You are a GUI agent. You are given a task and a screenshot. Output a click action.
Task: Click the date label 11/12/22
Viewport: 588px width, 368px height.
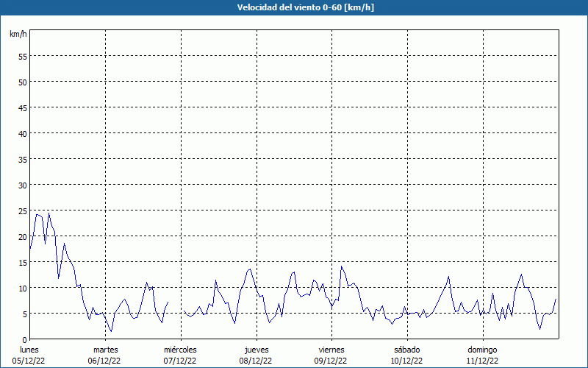[x=482, y=361]
